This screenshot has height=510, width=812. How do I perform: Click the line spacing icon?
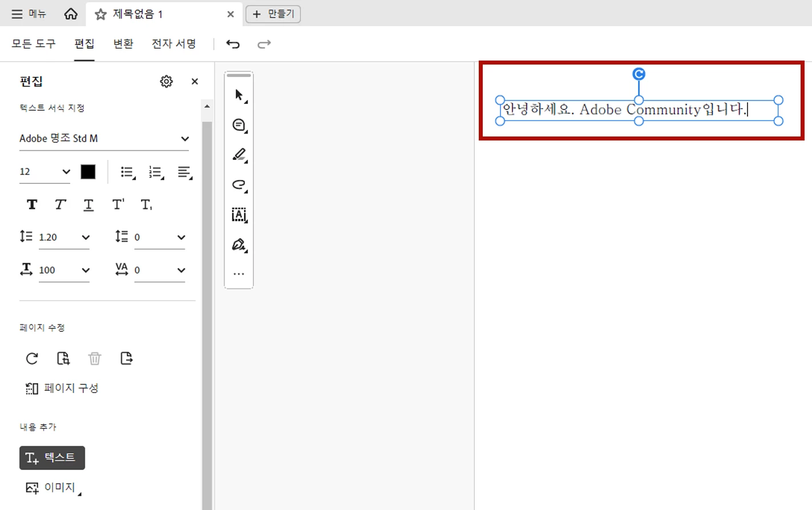26,236
